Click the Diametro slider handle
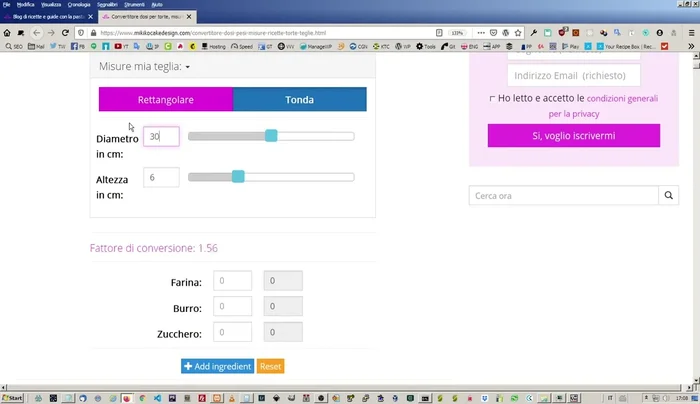The image size is (700, 404). tap(271, 136)
